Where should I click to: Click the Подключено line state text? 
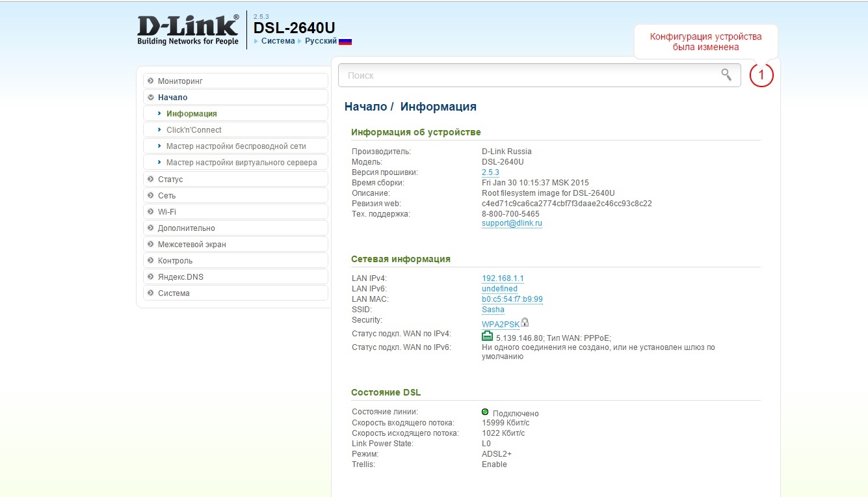coord(516,414)
